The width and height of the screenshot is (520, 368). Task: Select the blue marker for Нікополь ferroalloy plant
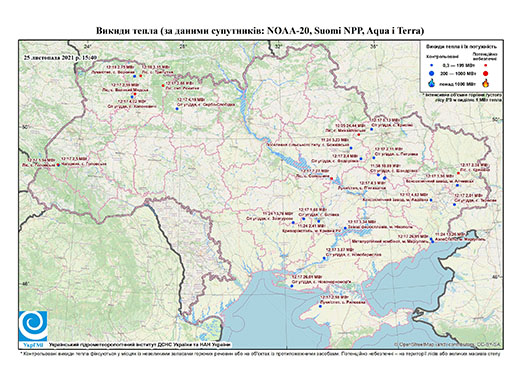(345, 228)
